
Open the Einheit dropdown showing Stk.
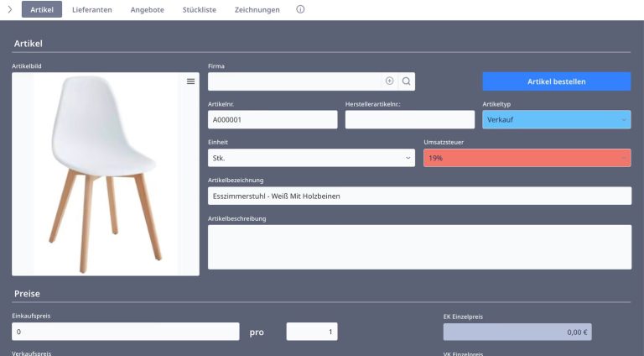311,158
